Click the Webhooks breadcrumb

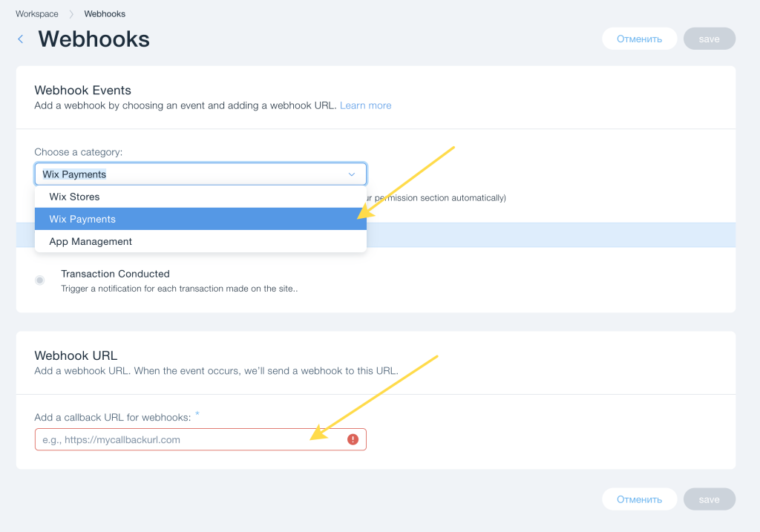point(105,14)
